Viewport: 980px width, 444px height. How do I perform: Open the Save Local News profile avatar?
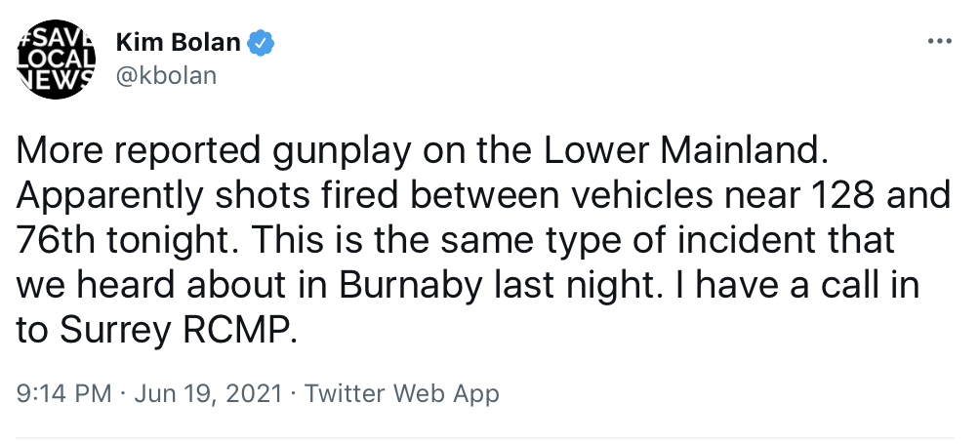tap(55, 59)
